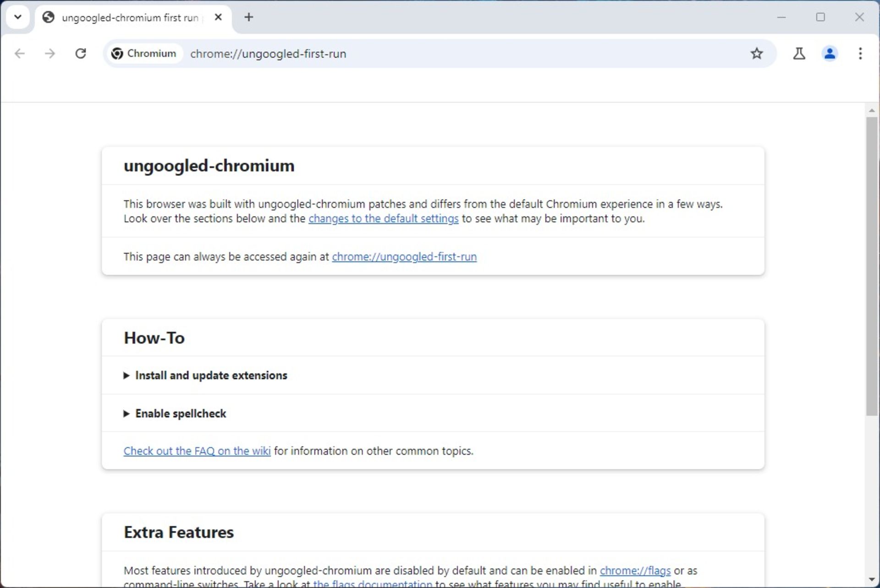Minimize the browser window
Viewport: 880px width, 588px height.
point(781,17)
